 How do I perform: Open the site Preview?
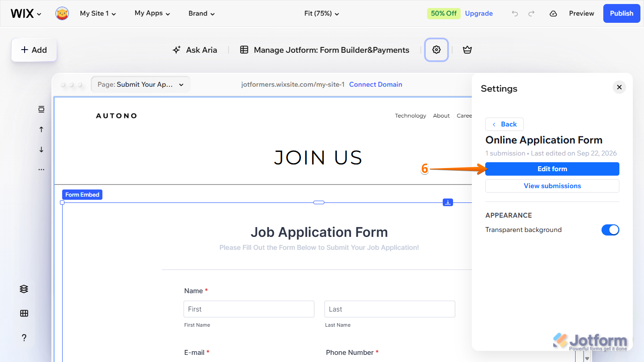(x=581, y=13)
